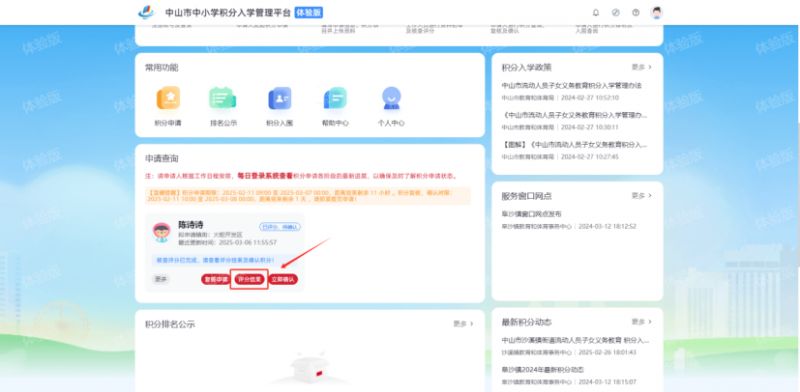Open user avatar in top-right header
The width and height of the screenshot is (800, 392).
click(657, 13)
